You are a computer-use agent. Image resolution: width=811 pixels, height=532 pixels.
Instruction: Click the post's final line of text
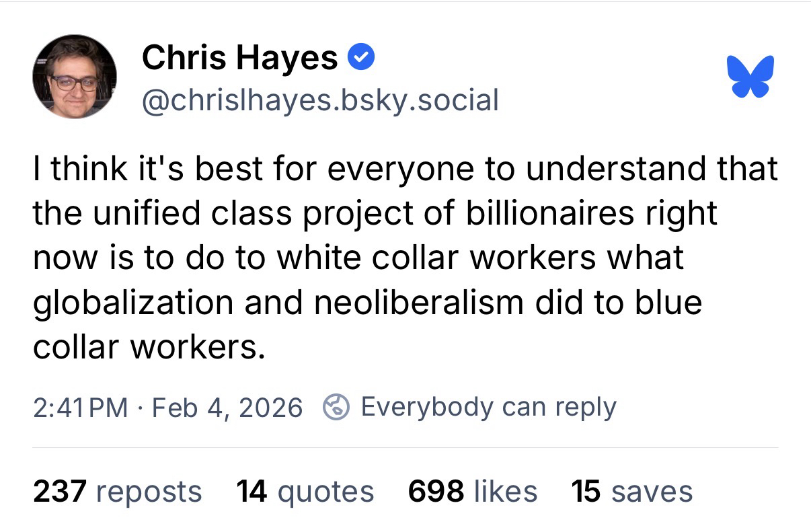pyautogui.click(x=145, y=346)
